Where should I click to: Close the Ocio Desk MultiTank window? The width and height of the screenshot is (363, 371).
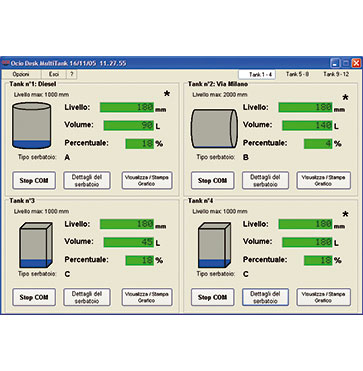pos(356,63)
